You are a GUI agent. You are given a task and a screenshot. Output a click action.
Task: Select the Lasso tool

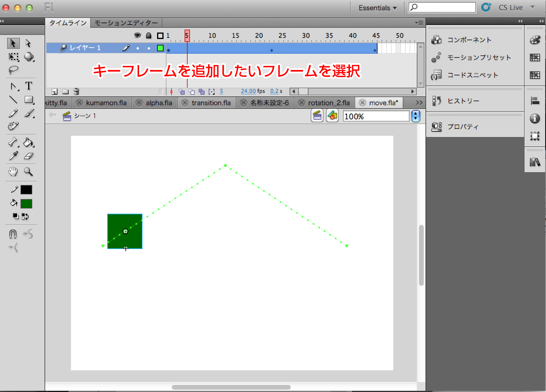point(13,70)
